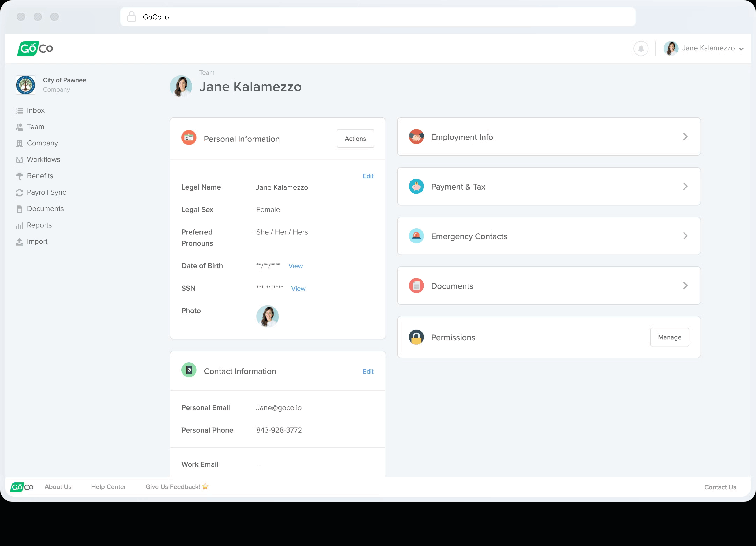Click the Actions button
This screenshot has width=756, height=546.
(x=355, y=139)
